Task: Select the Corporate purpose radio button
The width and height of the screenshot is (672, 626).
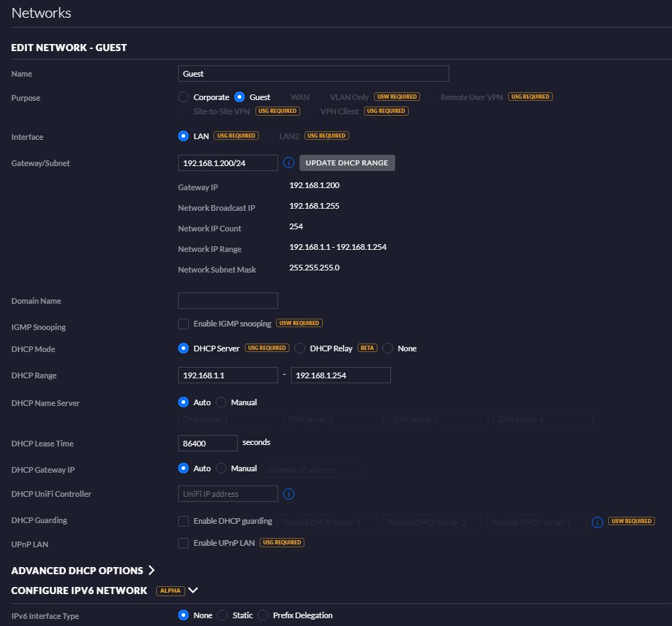Action: (x=184, y=97)
